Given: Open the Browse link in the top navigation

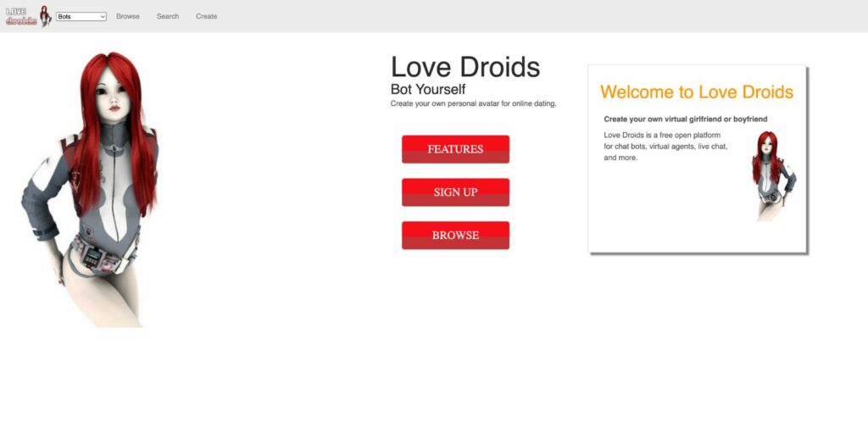Looking at the screenshot, I should [128, 16].
